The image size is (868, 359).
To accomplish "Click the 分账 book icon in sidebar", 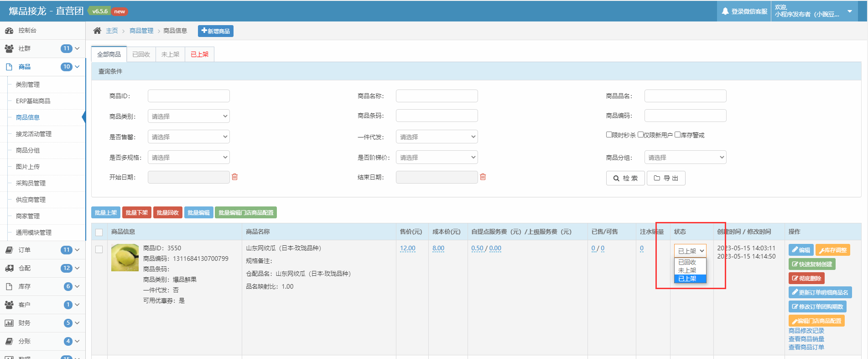I will tap(9, 341).
